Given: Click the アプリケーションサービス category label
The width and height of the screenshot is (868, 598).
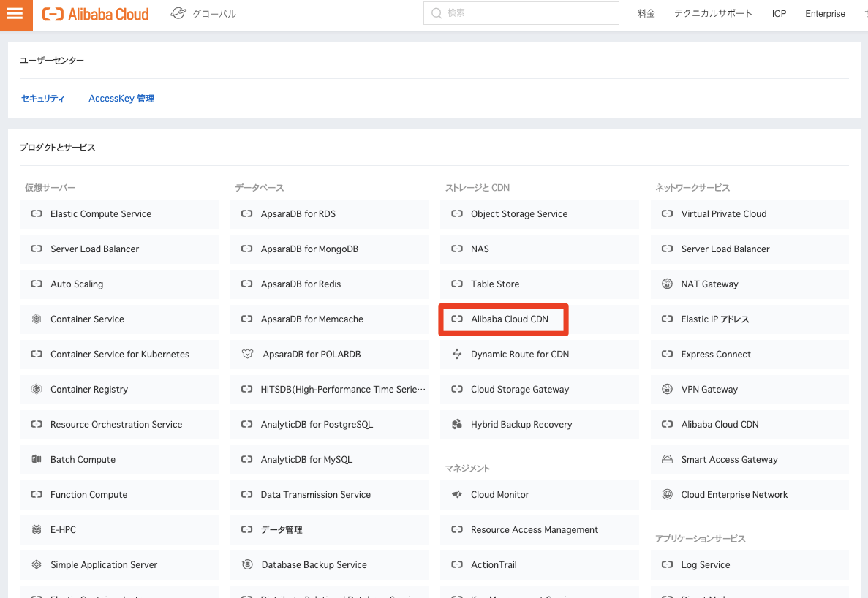Looking at the screenshot, I should [701, 538].
